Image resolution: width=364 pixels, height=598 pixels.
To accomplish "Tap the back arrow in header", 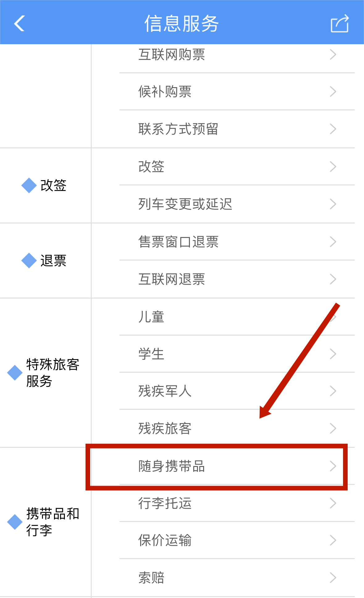I will click(19, 23).
